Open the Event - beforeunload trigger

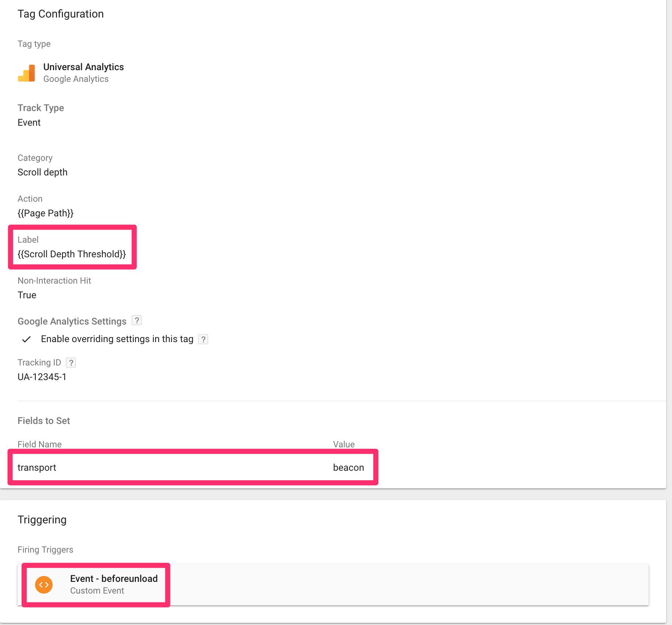pyautogui.click(x=114, y=579)
